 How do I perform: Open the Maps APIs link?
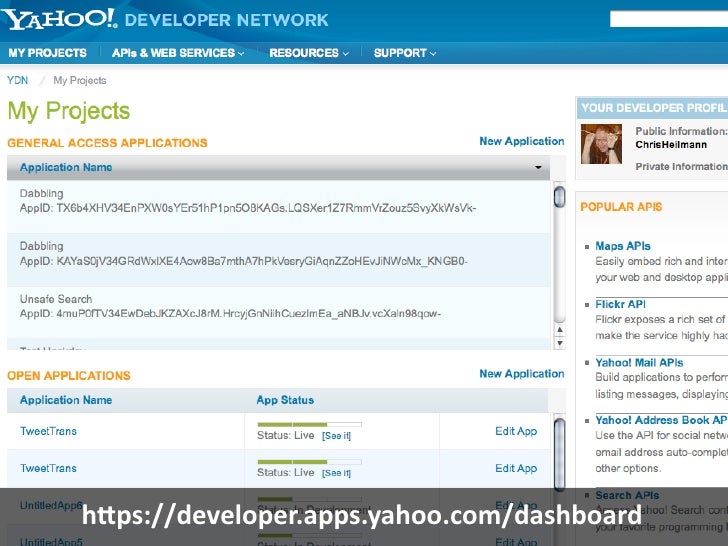coord(623,246)
